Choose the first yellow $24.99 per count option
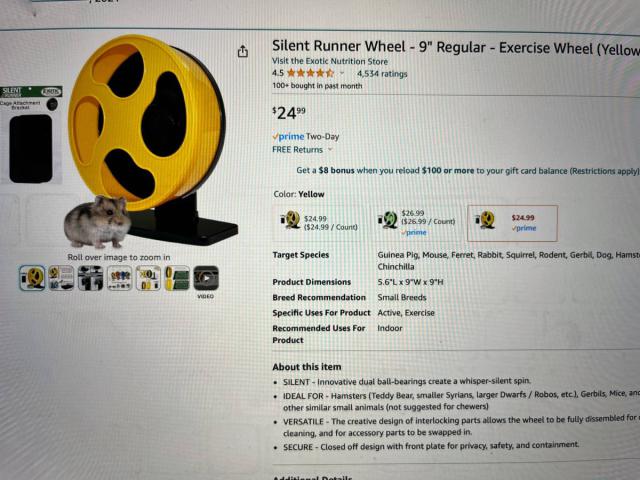 pyautogui.click(x=319, y=222)
